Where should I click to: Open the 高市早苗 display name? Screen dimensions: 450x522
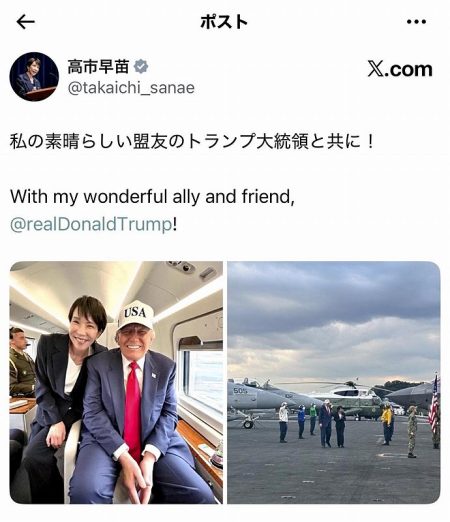tap(98, 66)
